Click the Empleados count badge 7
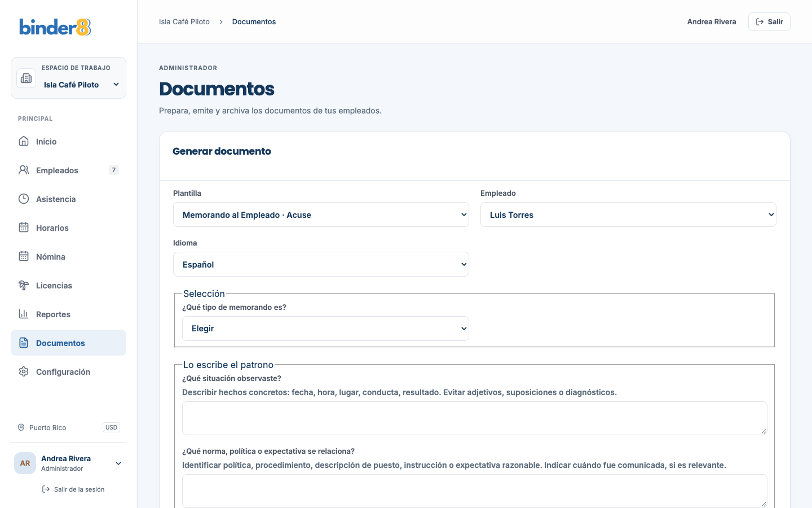Screen dimensions: 812x508 pos(114,170)
